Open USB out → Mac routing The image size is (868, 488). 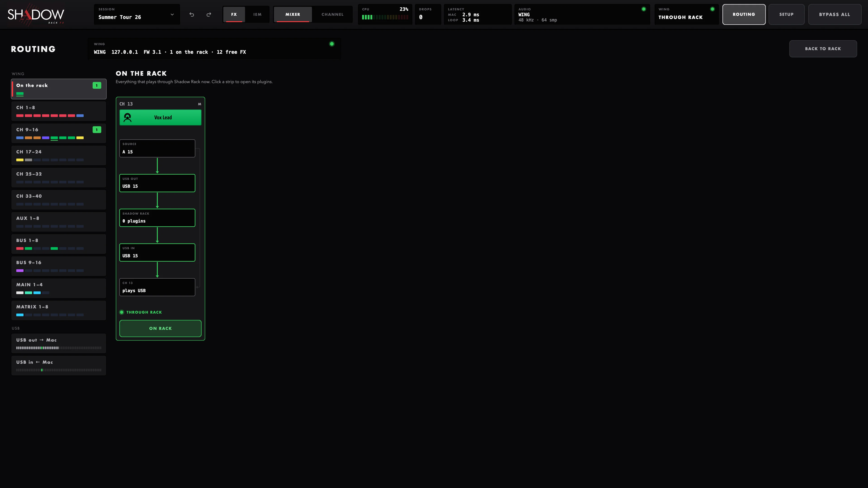[x=59, y=343]
